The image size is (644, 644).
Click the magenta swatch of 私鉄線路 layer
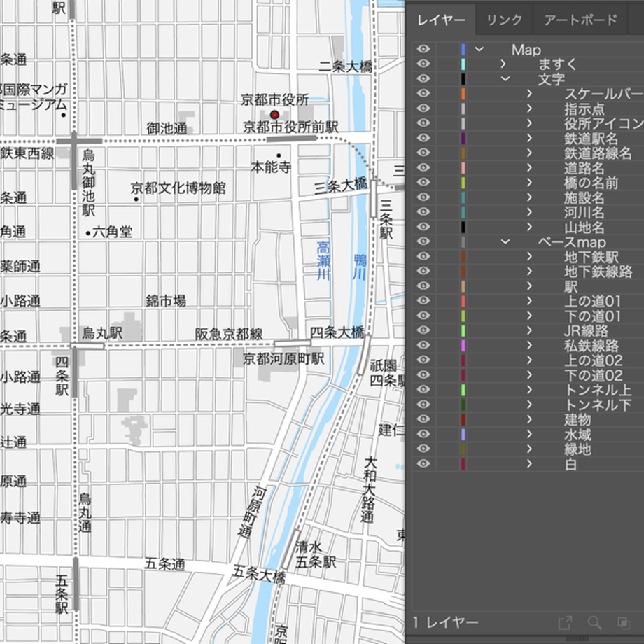[x=463, y=345]
